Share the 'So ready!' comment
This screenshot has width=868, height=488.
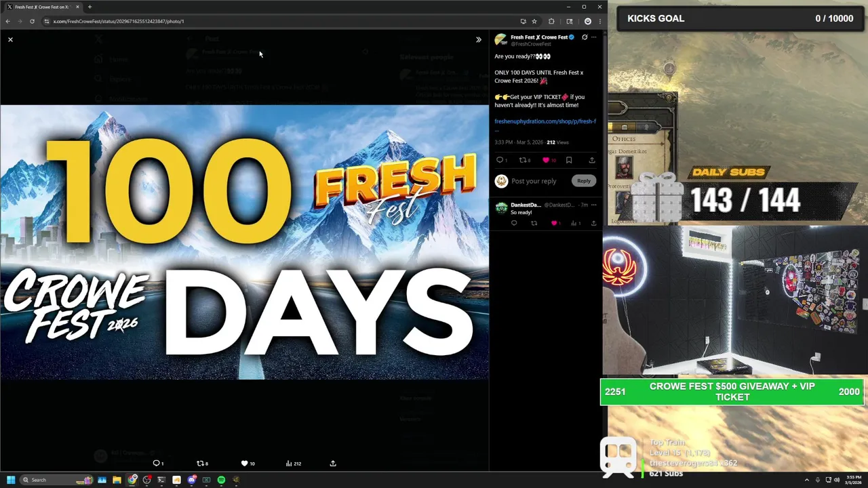[593, 223]
